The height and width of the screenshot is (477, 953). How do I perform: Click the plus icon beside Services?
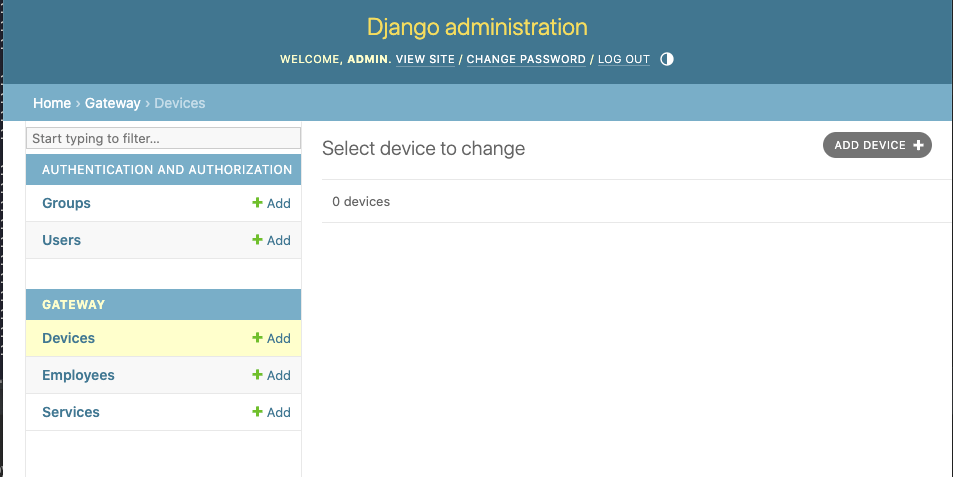click(x=257, y=411)
